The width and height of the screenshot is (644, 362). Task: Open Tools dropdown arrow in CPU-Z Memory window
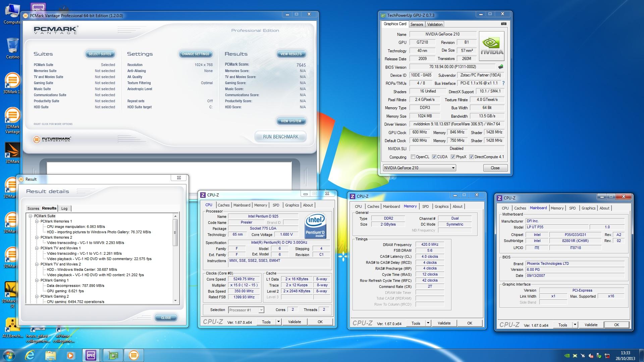click(x=428, y=323)
